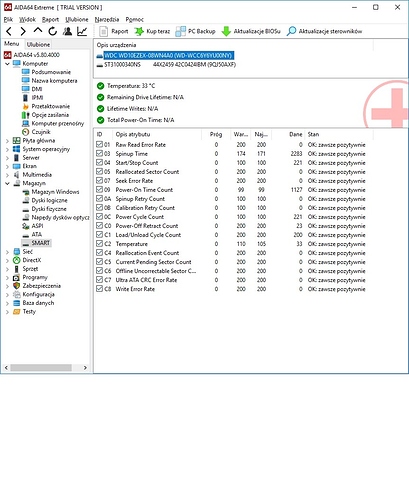
Task: Toggle checkbox for 07 Seek Error Rate
Action: [99, 180]
